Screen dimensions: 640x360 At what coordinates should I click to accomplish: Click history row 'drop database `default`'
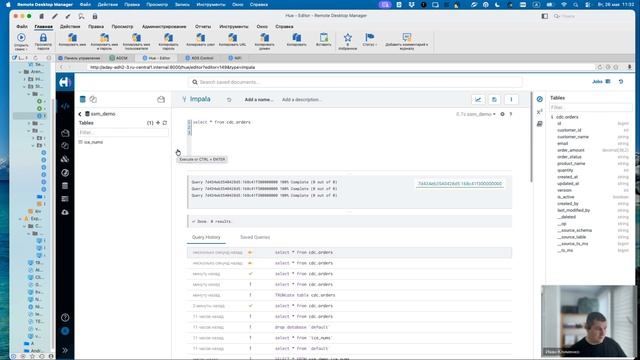point(349,327)
